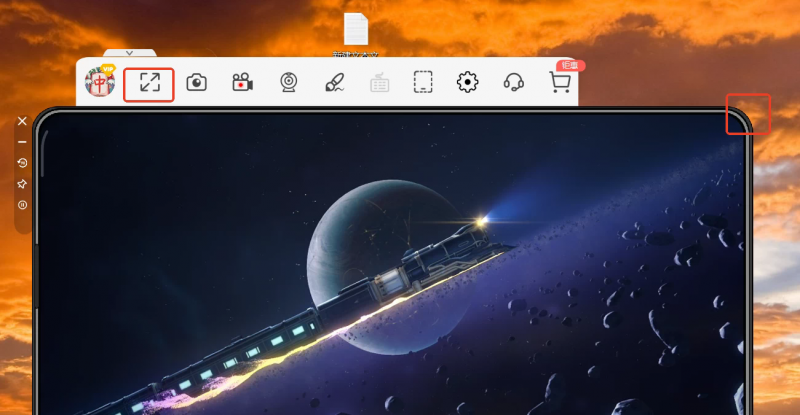This screenshot has width=800, height=415.
Task: Open the greyed keyboard input icon
Action: tap(380, 82)
